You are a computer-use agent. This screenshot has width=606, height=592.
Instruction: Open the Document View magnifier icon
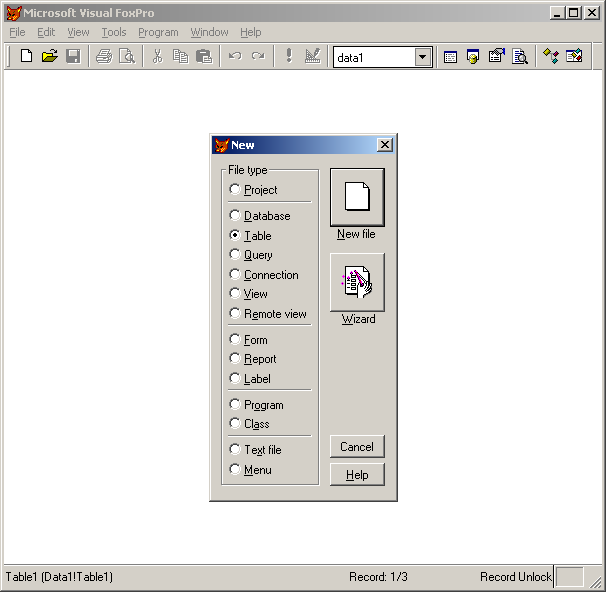click(x=520, y=56)
